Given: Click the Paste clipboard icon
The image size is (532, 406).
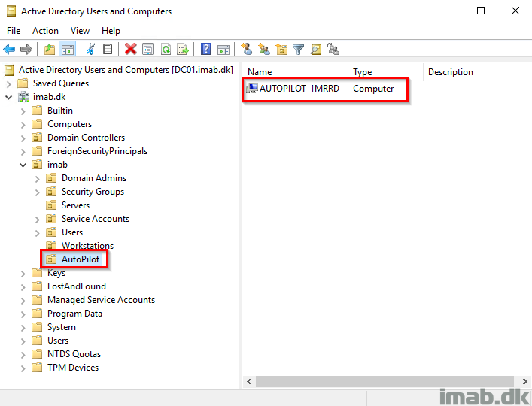Looking at the screenshot, I should [108, 50].
